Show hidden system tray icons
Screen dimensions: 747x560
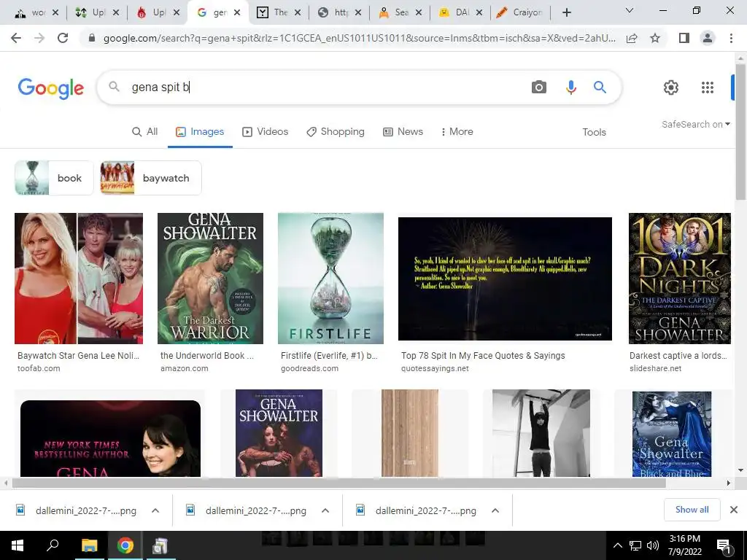(617, 545)
